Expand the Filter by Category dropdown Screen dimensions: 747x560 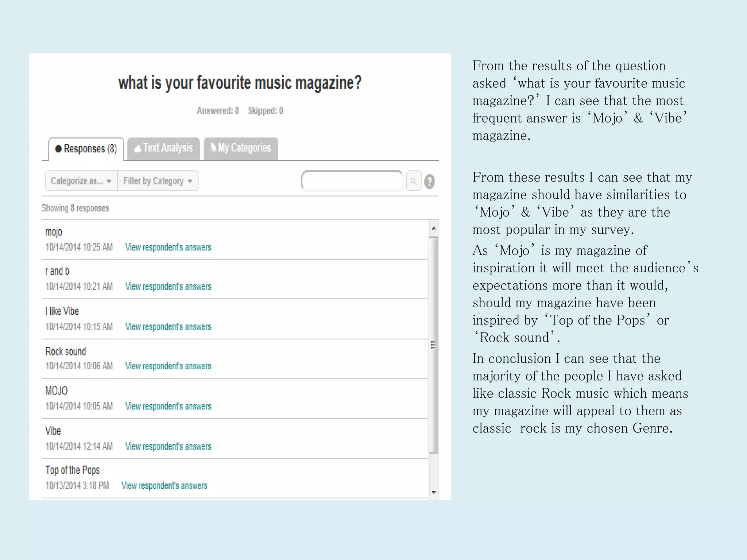point(158,181)
